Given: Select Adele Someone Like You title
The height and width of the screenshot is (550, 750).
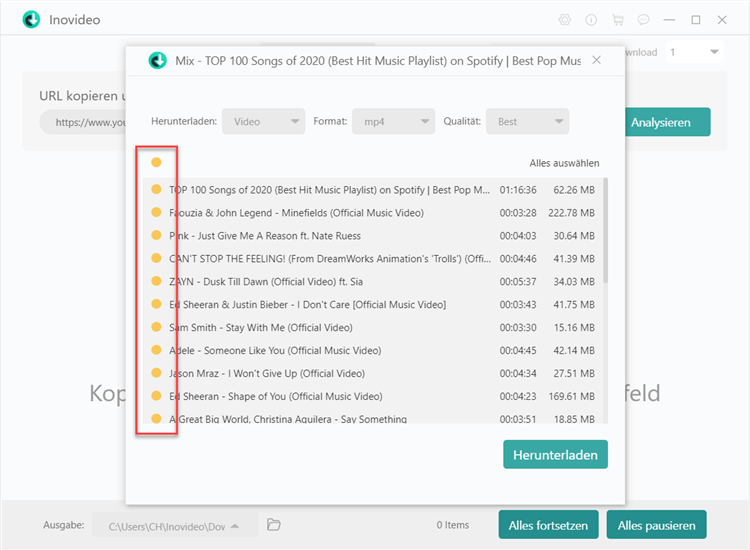Looking at the screenshot, I should [275, 351].
